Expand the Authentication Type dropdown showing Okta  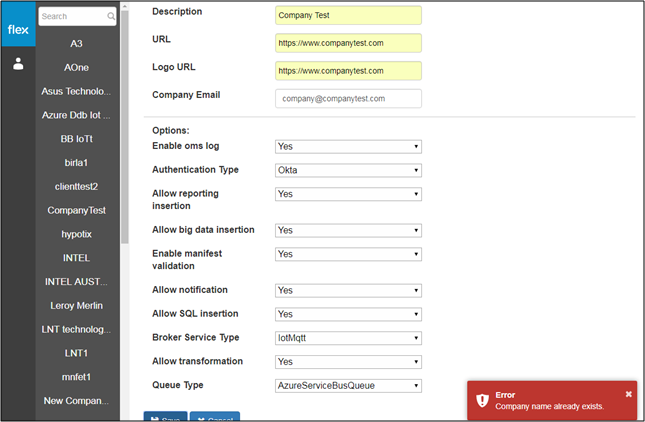point(348,170)
